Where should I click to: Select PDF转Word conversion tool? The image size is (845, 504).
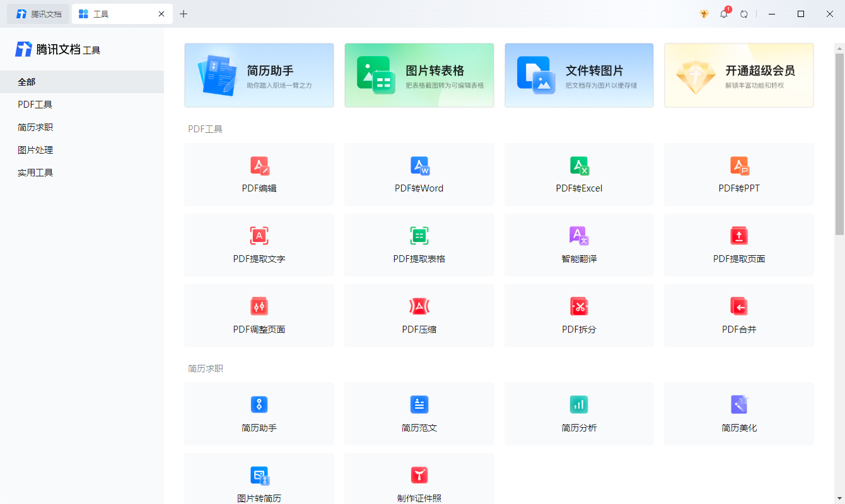tap(419, 175)
